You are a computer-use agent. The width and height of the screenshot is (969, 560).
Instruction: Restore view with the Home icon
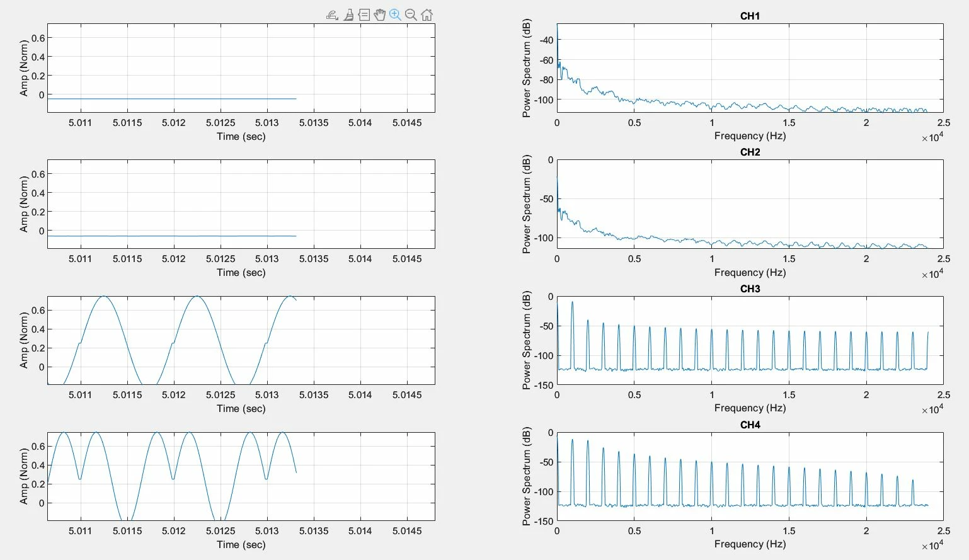pyautogui.click(x=427, y=14)
